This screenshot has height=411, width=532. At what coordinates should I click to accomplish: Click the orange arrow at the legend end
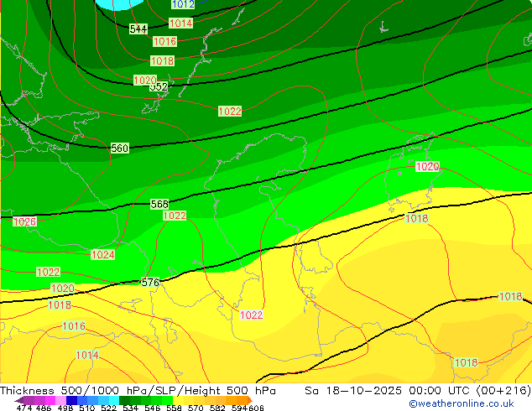click(249, 400)
